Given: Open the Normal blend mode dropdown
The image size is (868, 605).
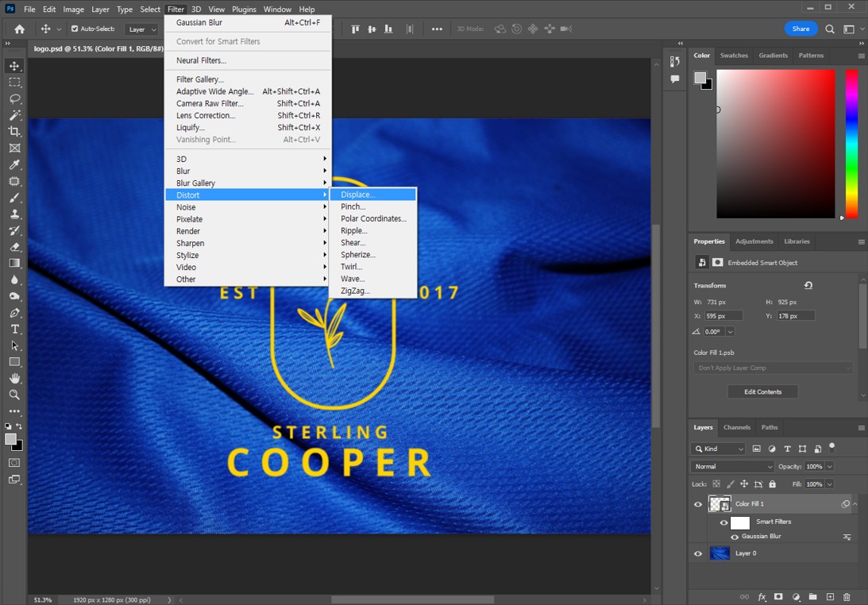Looking at the screenshot, I should [732, 467].
